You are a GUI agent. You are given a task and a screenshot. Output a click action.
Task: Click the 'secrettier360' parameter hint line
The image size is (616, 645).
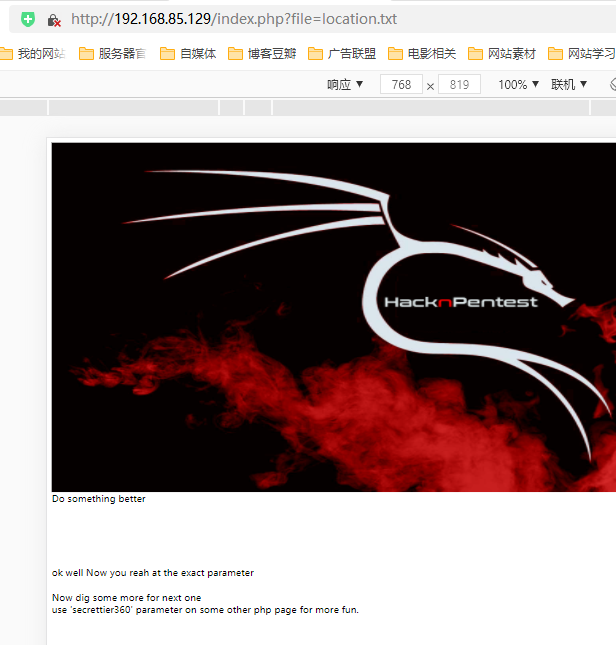(205, 610)
